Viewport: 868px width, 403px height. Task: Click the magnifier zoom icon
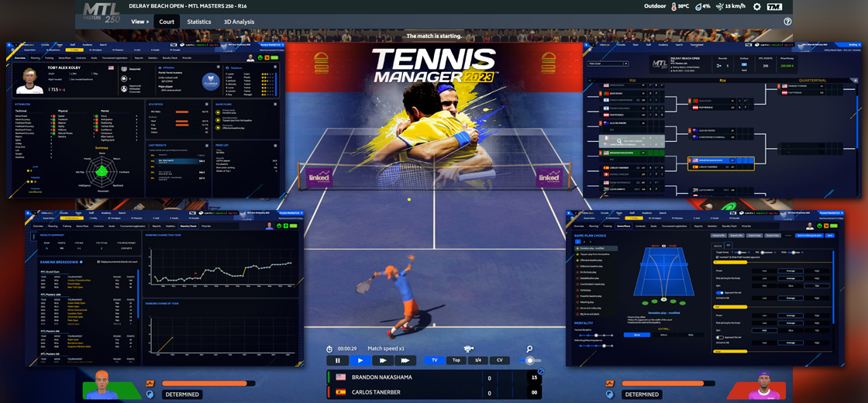tap(529, 349)
